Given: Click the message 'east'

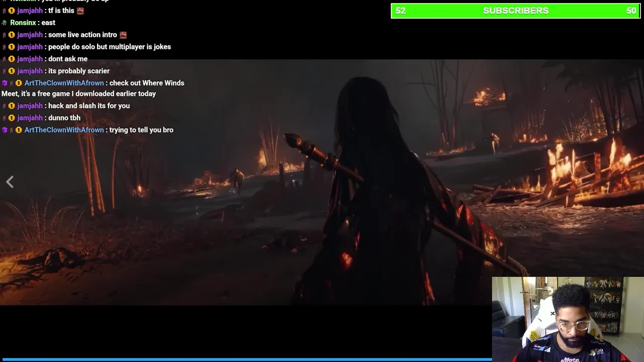Looking at the screenshot, I should click(48, 23).
